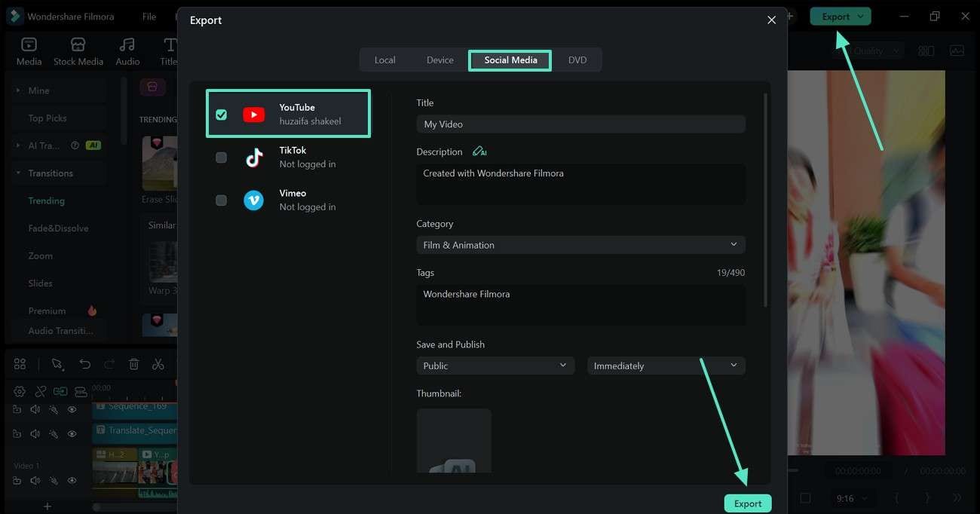Hide the Video 1 track using the eye icon
Image resolution: width=980 pixels, height=514 pixels.
[72, 481]
